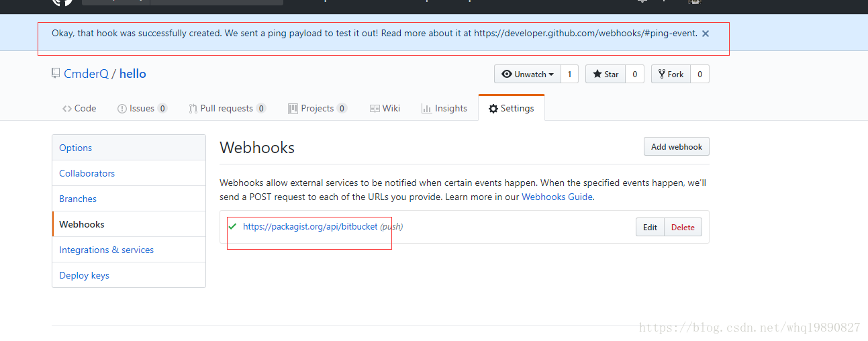Viewport: 868px width, 341px height.
Task: Open Deploy keys in the sidebar
Action: 129,275
